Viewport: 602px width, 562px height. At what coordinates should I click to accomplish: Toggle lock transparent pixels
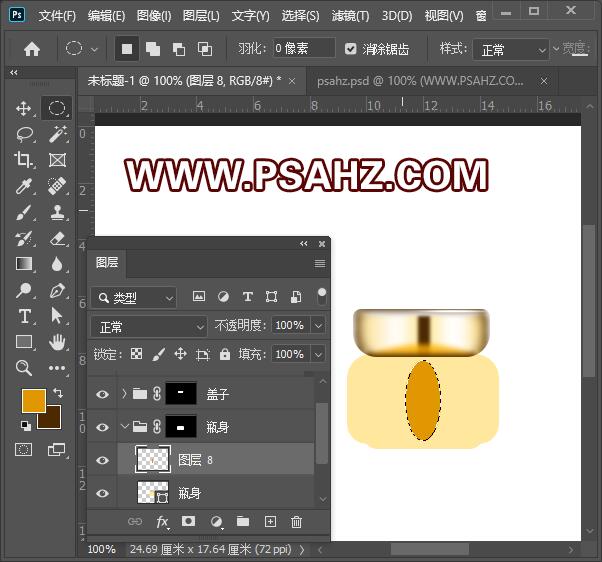(136, 354)
